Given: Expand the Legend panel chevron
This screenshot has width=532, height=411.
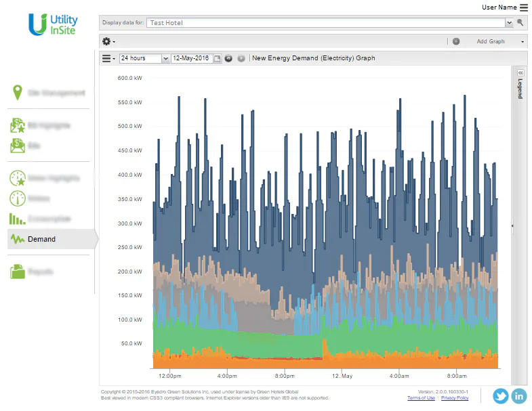Looking at the screenshot, I should 520,72.
